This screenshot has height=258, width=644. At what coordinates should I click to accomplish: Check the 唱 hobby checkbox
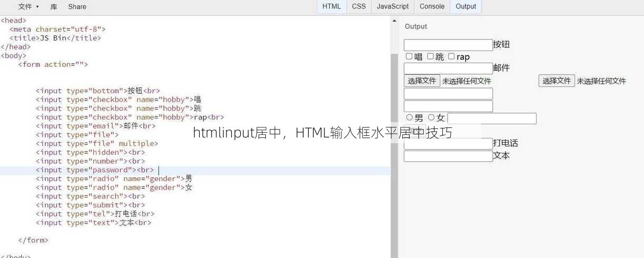tap(409, 56)
